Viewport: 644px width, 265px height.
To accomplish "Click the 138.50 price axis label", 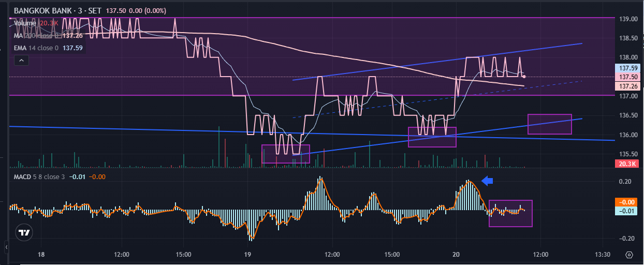I will [628, 38].
